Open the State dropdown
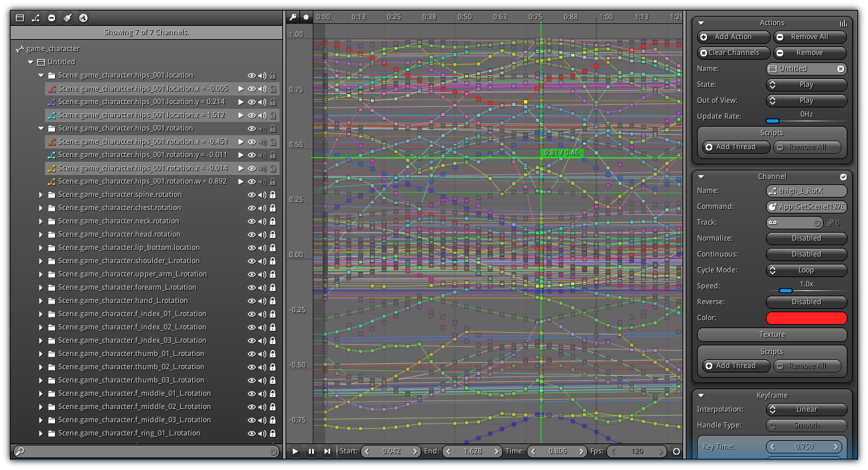The image size is (868, 470). (x=806, y=85)
